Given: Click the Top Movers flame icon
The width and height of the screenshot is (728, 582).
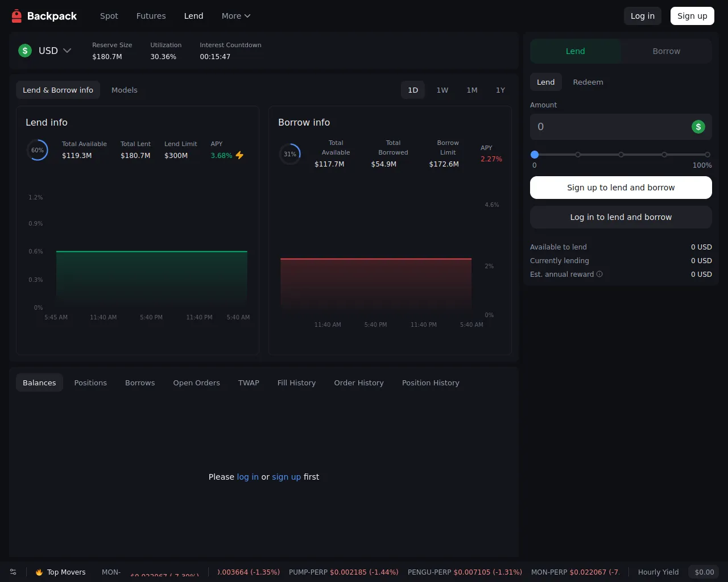Looking at the screenshot, I should [39, 572].
